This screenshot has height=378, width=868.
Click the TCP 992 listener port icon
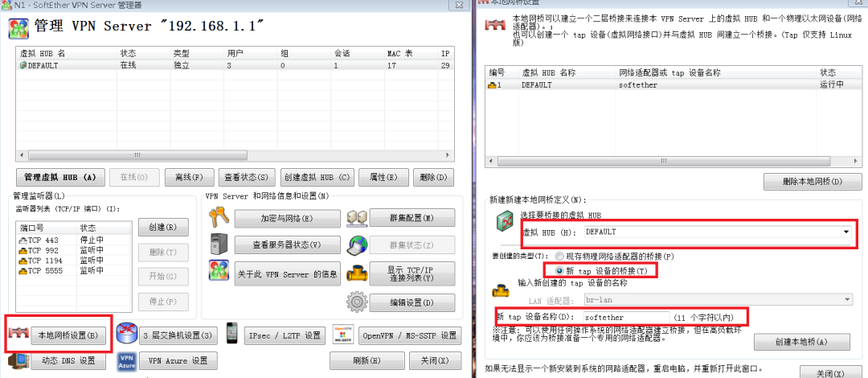pos(23,250)
